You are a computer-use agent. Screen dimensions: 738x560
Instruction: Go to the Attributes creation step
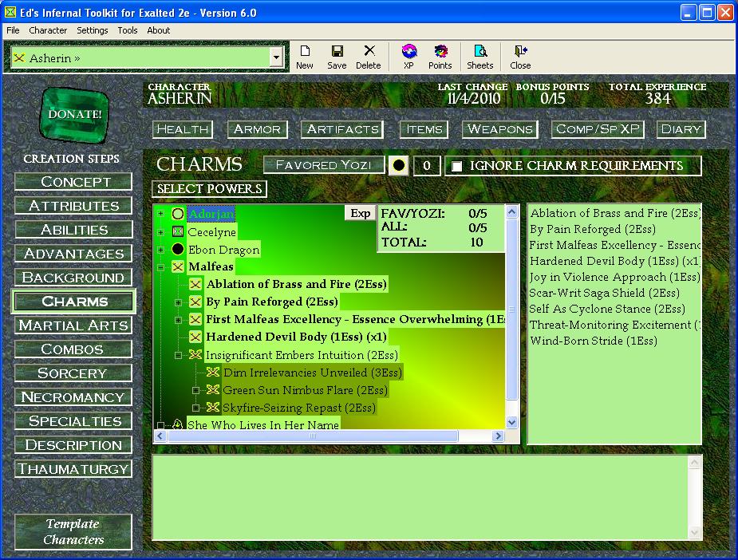click(x=73, y=206)
